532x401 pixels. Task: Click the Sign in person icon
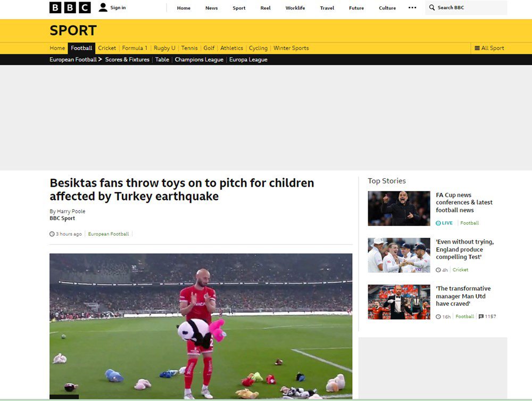[x=103, y=7]
